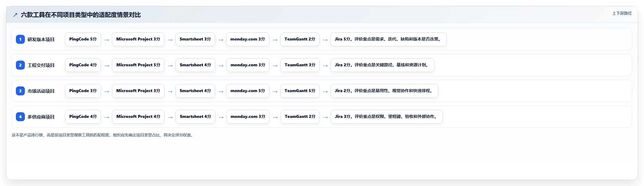The width and height of the screenshot is (644, 186).
Task: Click monday.com 3分 in 研发版本项目 row
Action: (x=248, y=39)
